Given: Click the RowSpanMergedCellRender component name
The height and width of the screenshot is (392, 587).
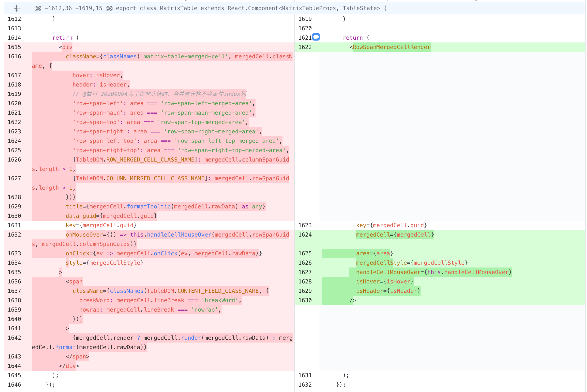Looking at the screenshot, I should coord(391,47).
